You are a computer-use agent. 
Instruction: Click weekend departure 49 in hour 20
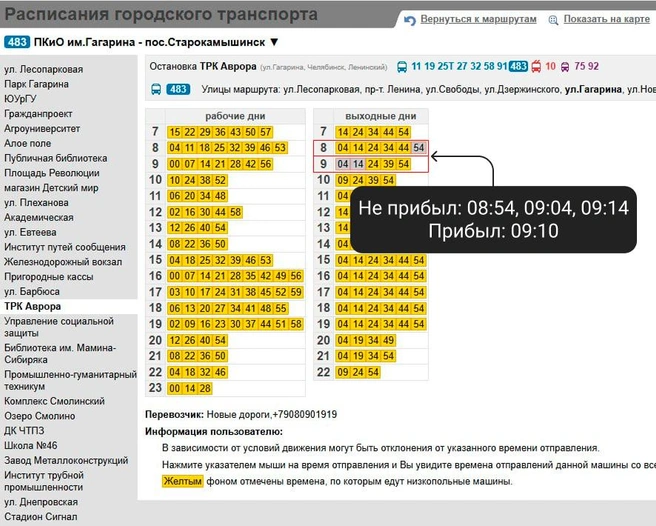tap(388, 340)
